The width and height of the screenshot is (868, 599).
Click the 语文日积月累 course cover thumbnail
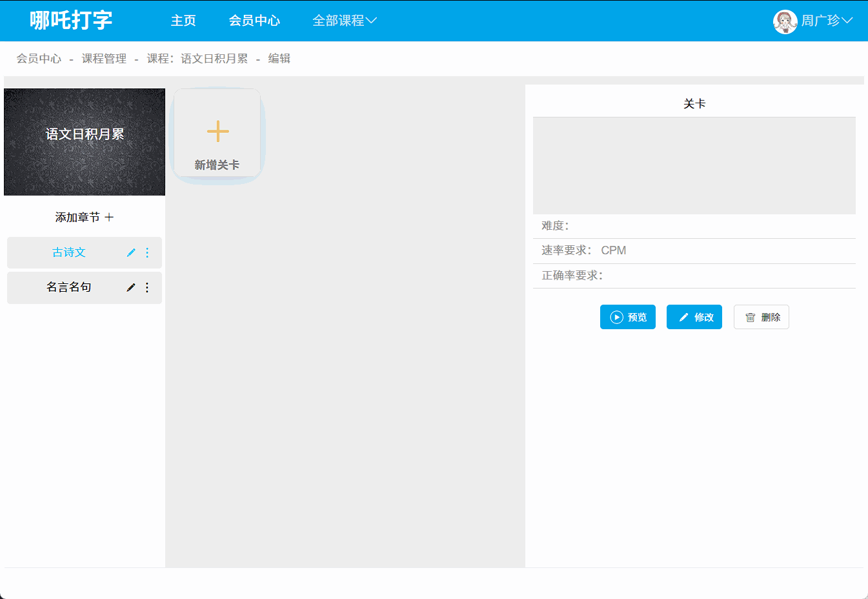coord(85,142)
